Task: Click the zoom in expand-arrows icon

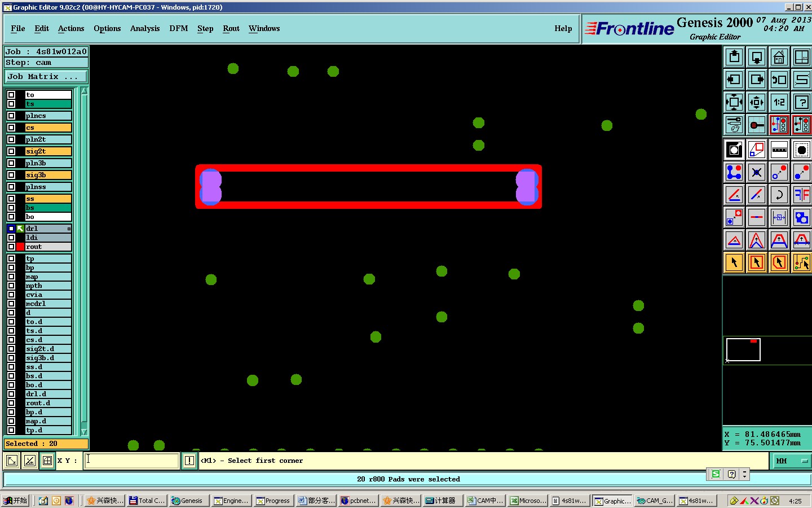Action: tap(734, 102)
